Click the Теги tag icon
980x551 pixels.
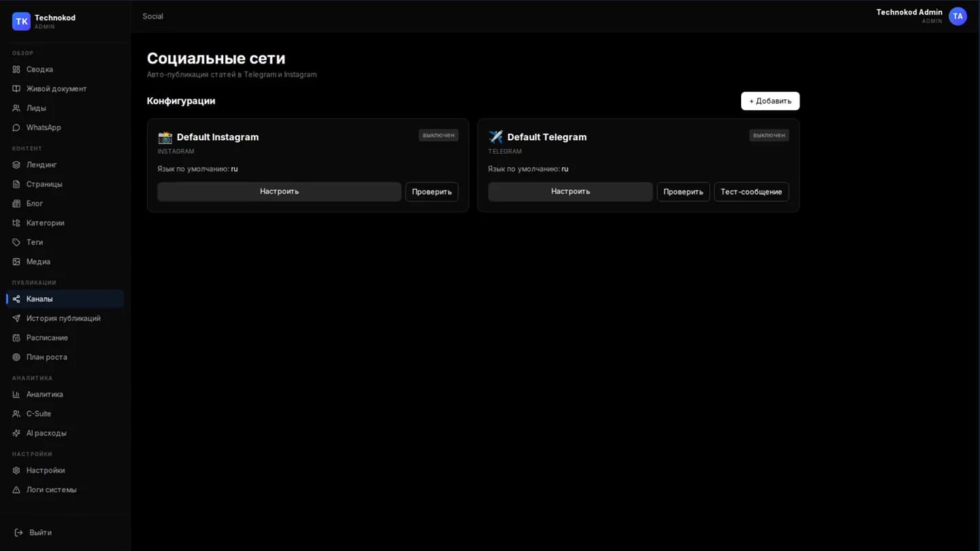coord(16,242)
